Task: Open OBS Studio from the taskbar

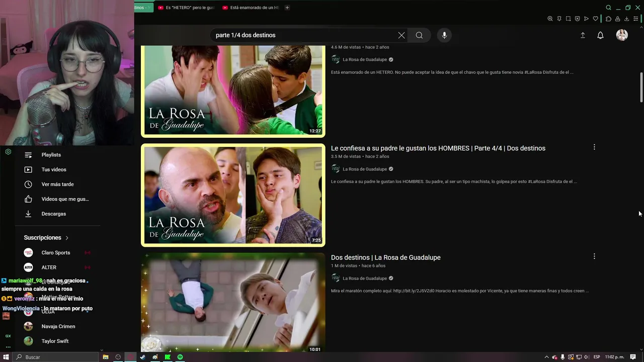Action: click(x=118, y=357)
